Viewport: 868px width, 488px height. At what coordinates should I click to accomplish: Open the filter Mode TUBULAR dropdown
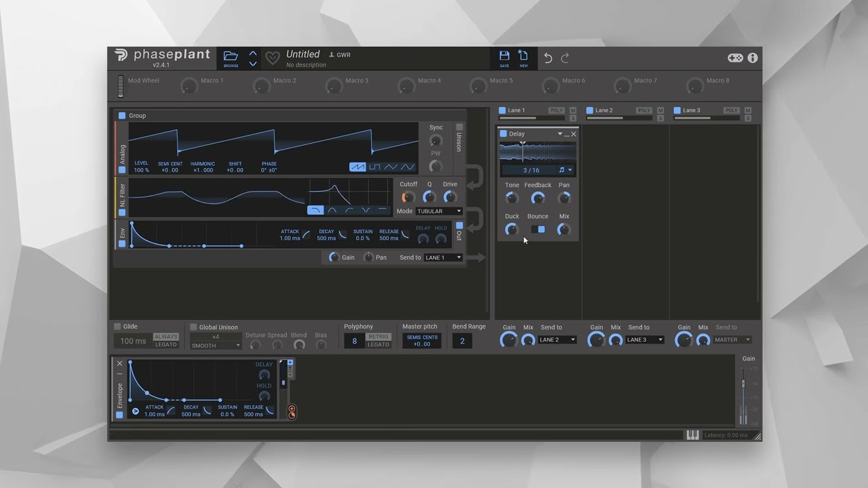point(439,211)
